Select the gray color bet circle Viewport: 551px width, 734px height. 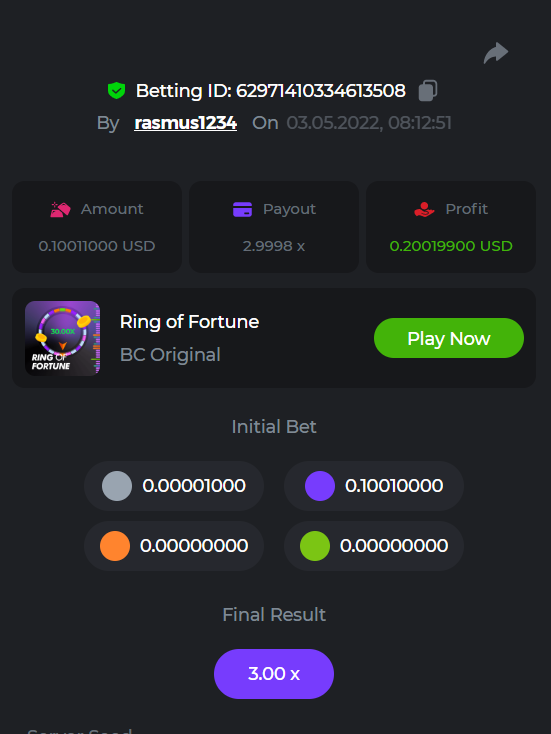coord(117,486)
